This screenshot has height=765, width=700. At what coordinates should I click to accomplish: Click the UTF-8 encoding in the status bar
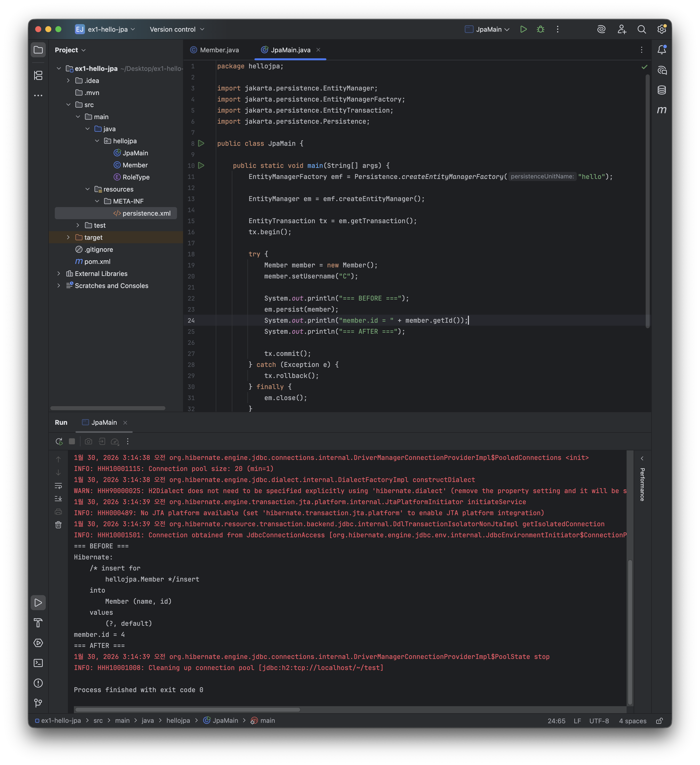pyautogui.click(x=599, y=721)
